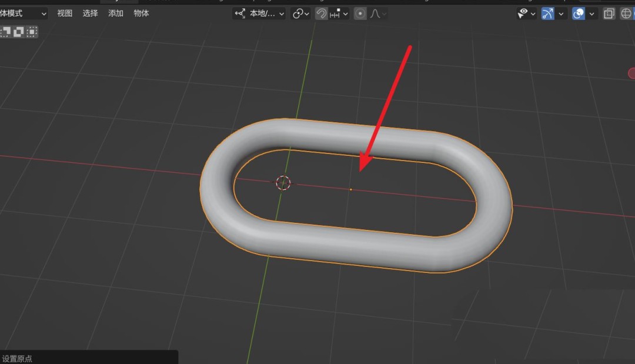Open the 物体模式 mode dropdown
Screen dimensions: 635x364
[24, 13]
